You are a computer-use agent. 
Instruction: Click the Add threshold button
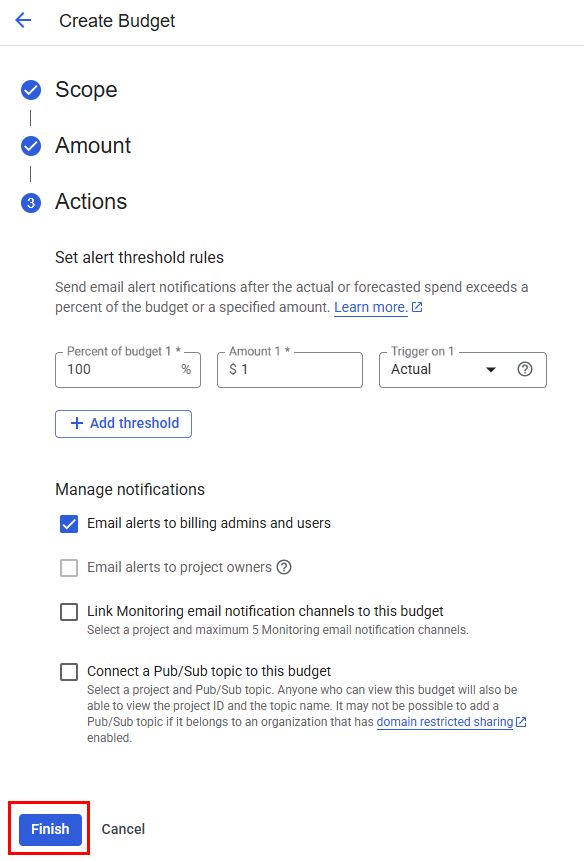pos(123,423)
